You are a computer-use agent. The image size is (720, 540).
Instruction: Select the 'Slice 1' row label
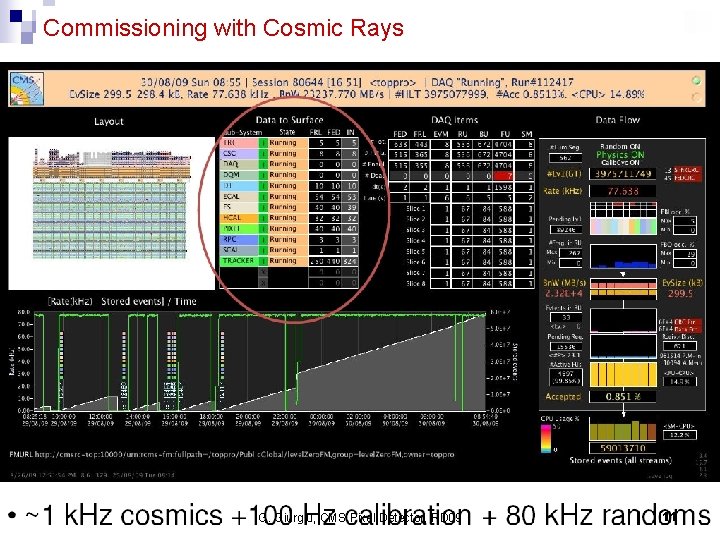(416, 208)
